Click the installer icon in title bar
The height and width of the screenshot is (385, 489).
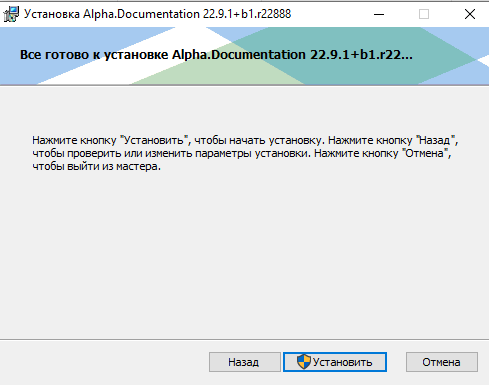11,14
